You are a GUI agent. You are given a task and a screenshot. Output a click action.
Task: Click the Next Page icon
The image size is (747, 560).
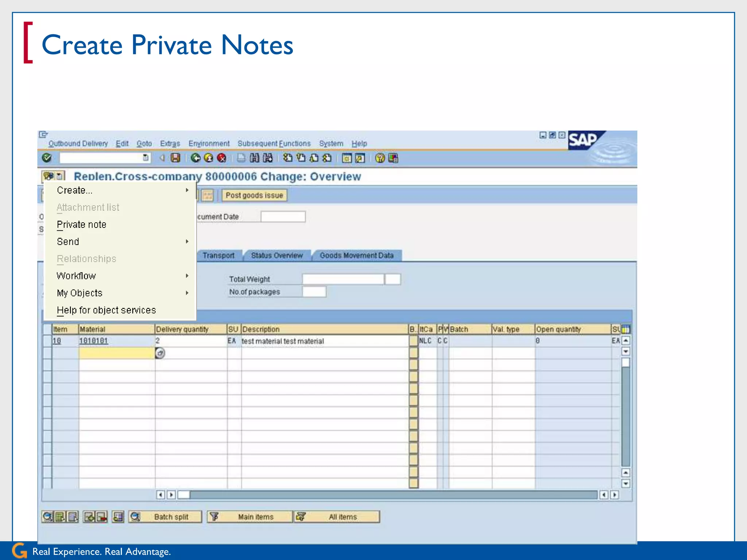point(314,158)
